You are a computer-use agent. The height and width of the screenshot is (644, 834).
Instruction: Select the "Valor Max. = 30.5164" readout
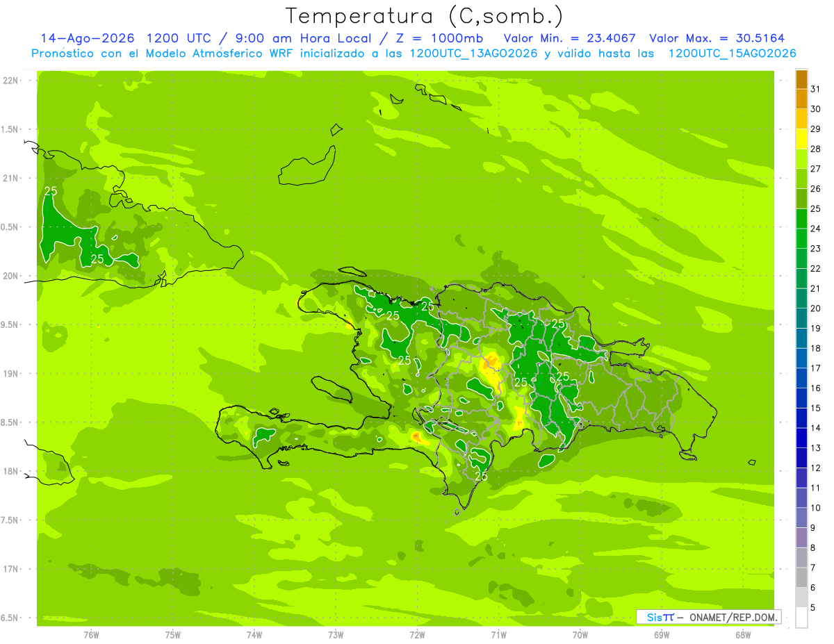[717, 38]
